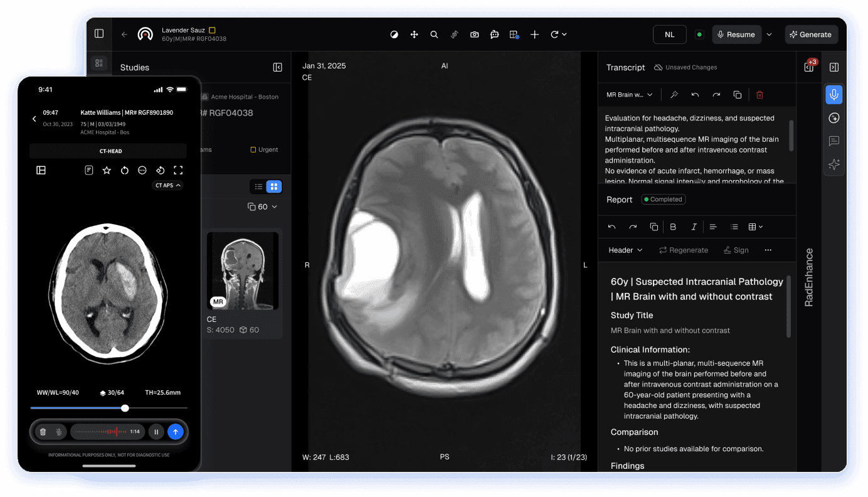Click the magic wand icon in Transcript toolbar
The height and width of the screenshot is (497, 868).
click(674, 95)
